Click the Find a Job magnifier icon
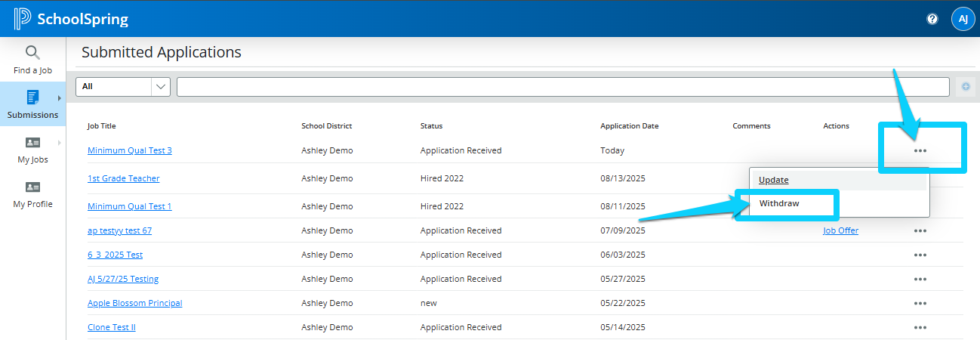 tap(32, 53)
